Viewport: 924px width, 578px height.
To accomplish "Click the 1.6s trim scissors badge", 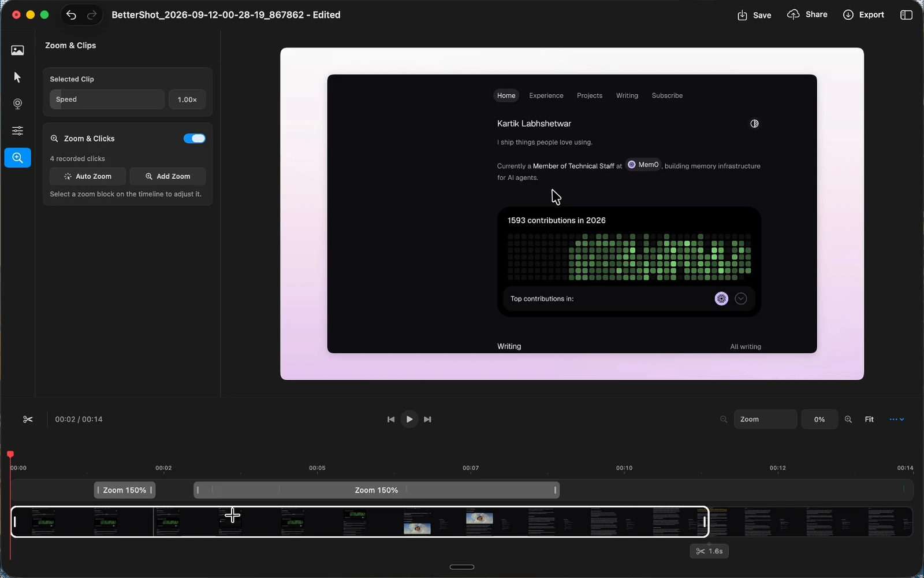I will point(709,551).
